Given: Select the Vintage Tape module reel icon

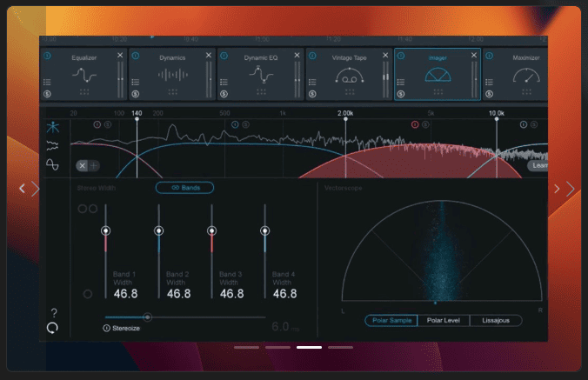Looking at the screenshot, I should pyautogui.click(x=350, y=76).
